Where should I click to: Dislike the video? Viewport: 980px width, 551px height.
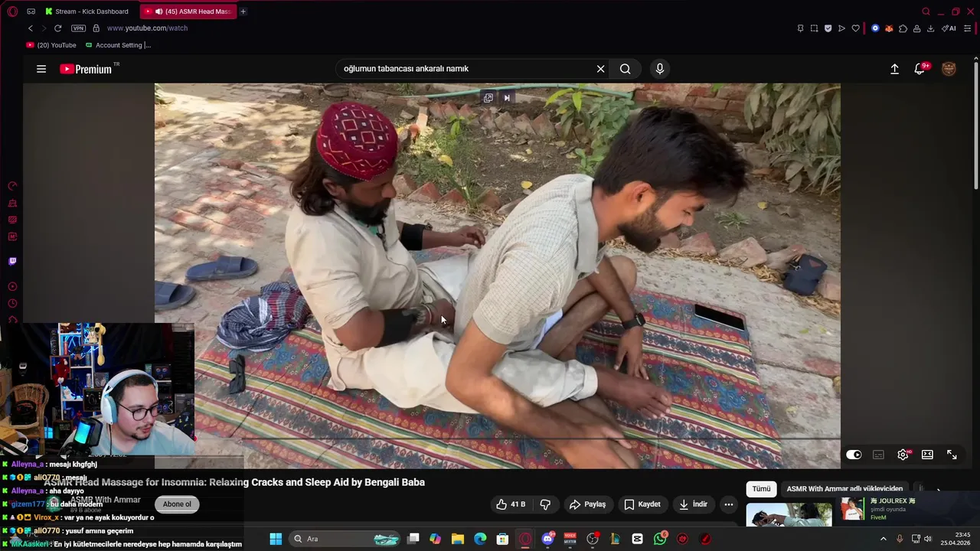coord(545,504)
